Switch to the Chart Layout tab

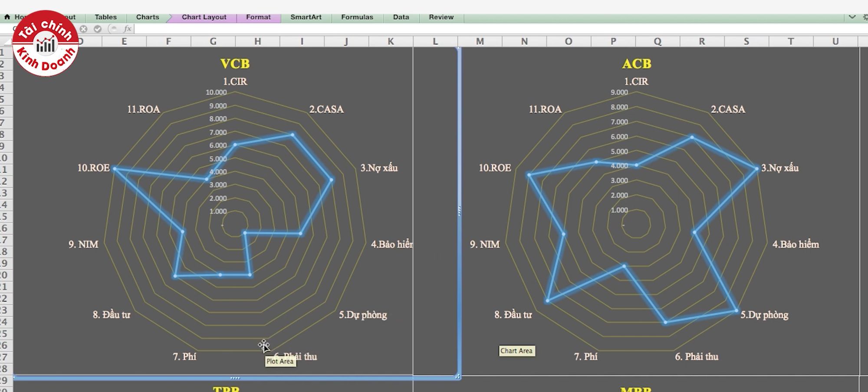tap(204, 17)
